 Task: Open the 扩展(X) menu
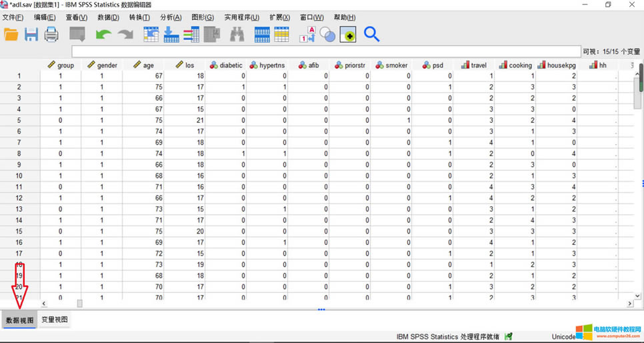[280, 17]
